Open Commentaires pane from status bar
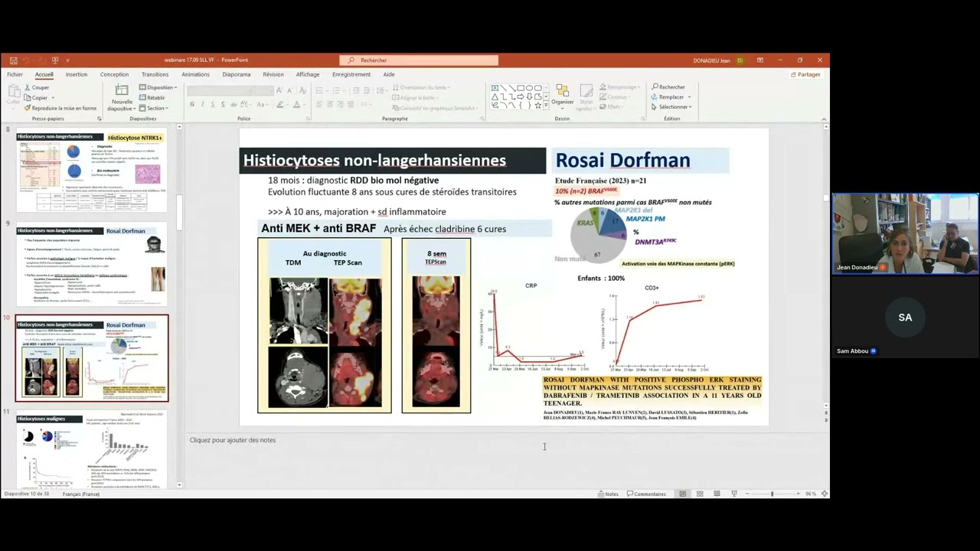Viewport: 980px width, 551px height. point(646,494)
